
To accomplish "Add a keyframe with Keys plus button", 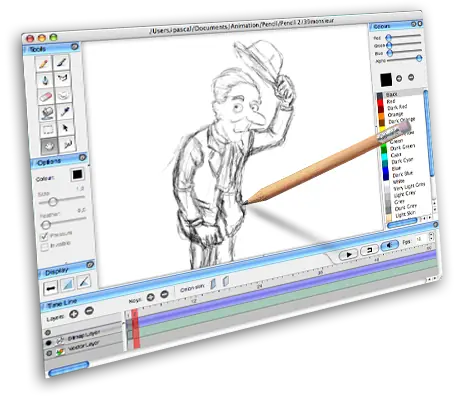I will click(x=150, y=297).
